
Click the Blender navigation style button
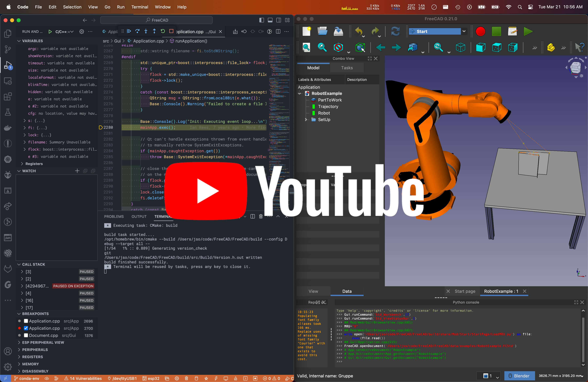click(x=519, y=376)
